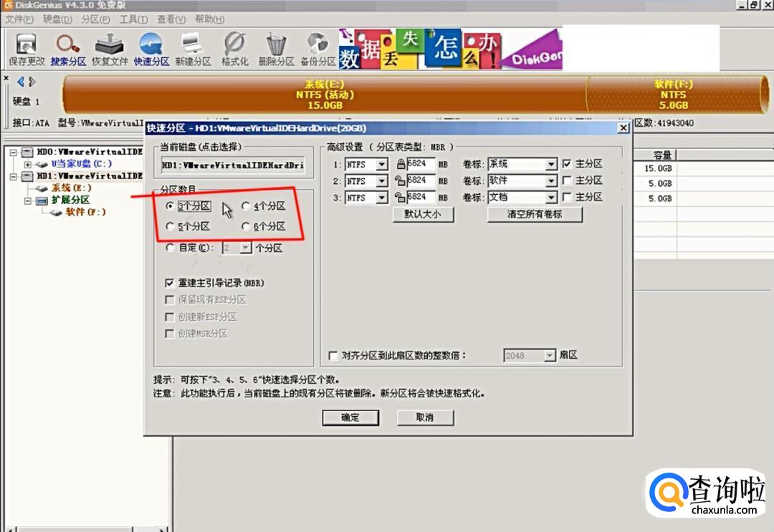The image size is (774, 532).
Task: Click the 默认大小 default size button
Action: click(x=423, y=215)
